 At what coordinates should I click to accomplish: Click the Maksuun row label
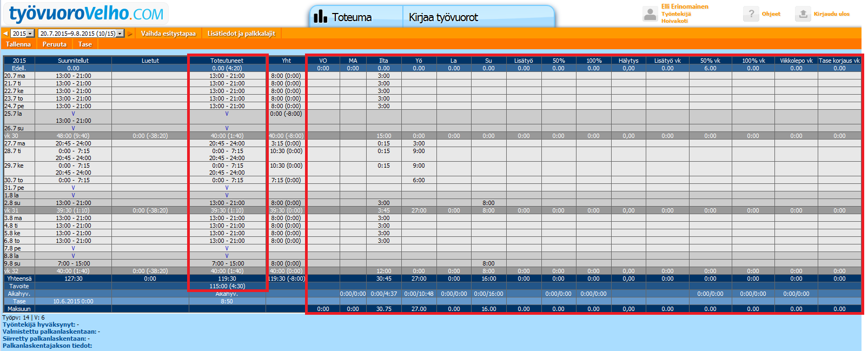[19, 309]
